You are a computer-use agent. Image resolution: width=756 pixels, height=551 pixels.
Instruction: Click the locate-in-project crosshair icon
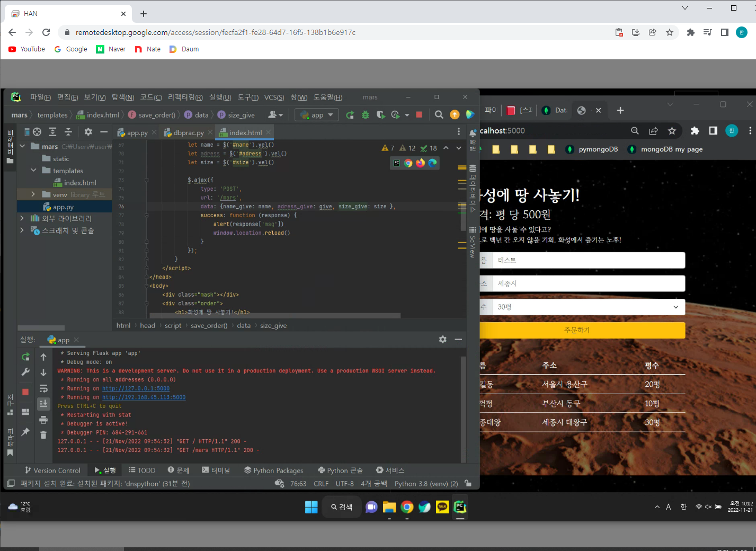click(x=37, y=132)
